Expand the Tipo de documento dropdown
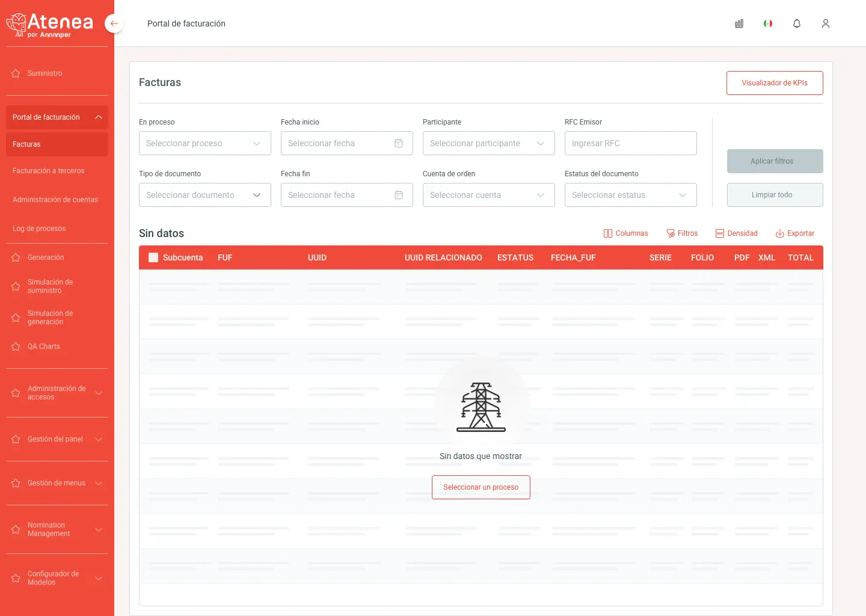The width and height of the screenshot is (866, 616). pos(204,195)
